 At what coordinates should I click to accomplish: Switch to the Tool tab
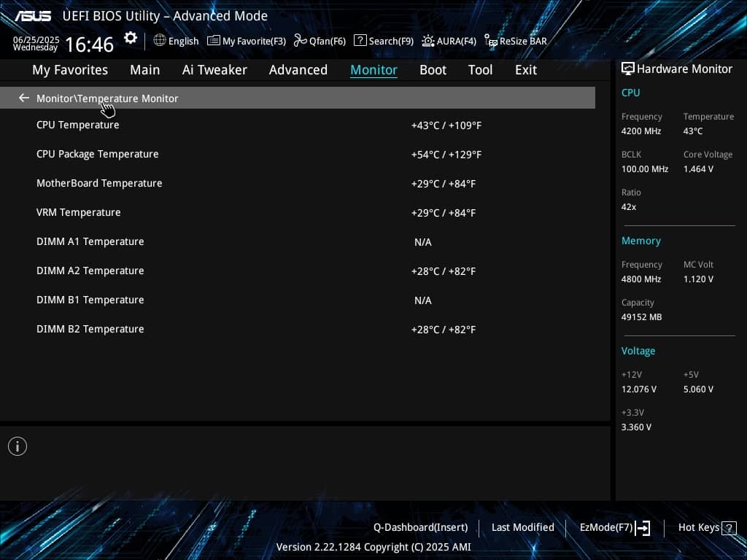tap(480, 70)
